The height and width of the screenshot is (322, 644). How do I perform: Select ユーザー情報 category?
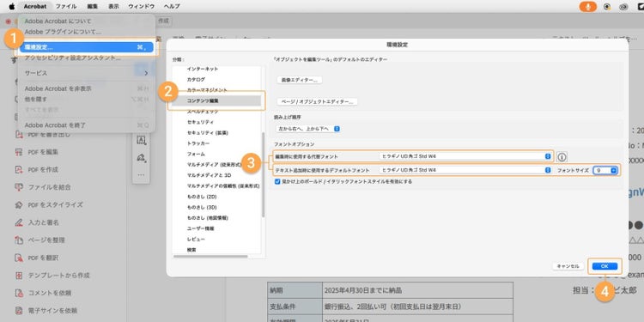pos(200,228)
